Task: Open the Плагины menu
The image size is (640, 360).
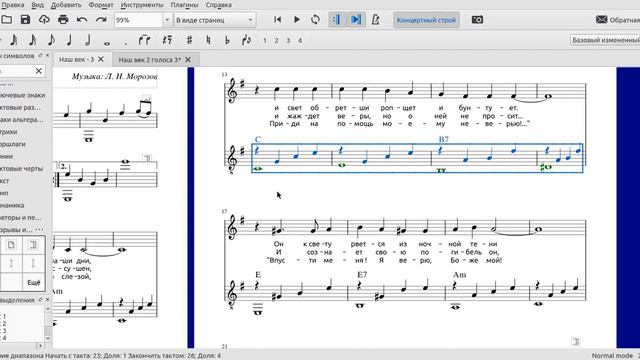Action: [184, 5]
